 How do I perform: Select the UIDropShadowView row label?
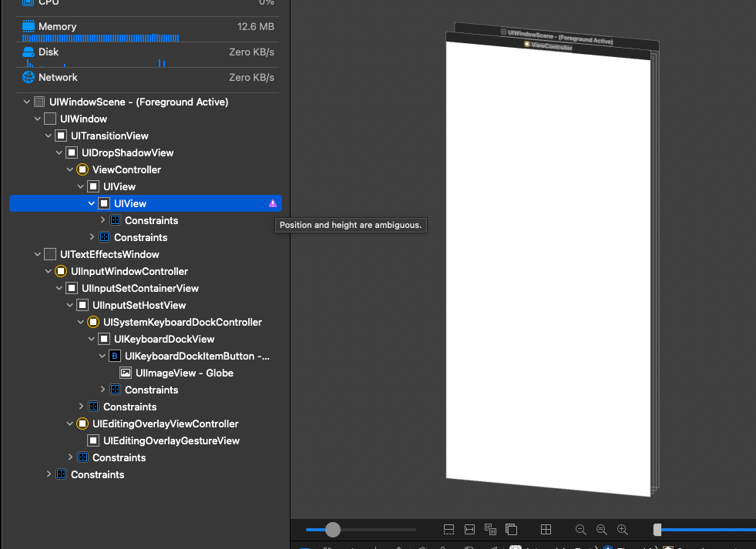click(x=127, y=152)
